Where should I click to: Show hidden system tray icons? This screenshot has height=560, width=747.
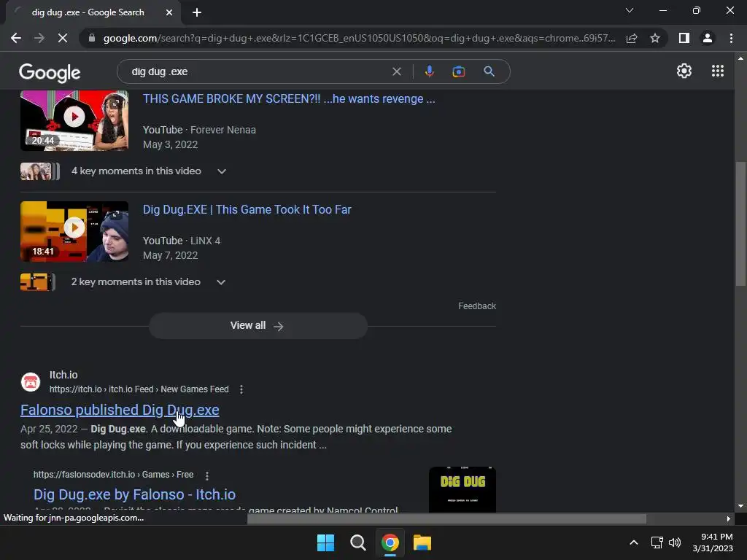[634, 542]
